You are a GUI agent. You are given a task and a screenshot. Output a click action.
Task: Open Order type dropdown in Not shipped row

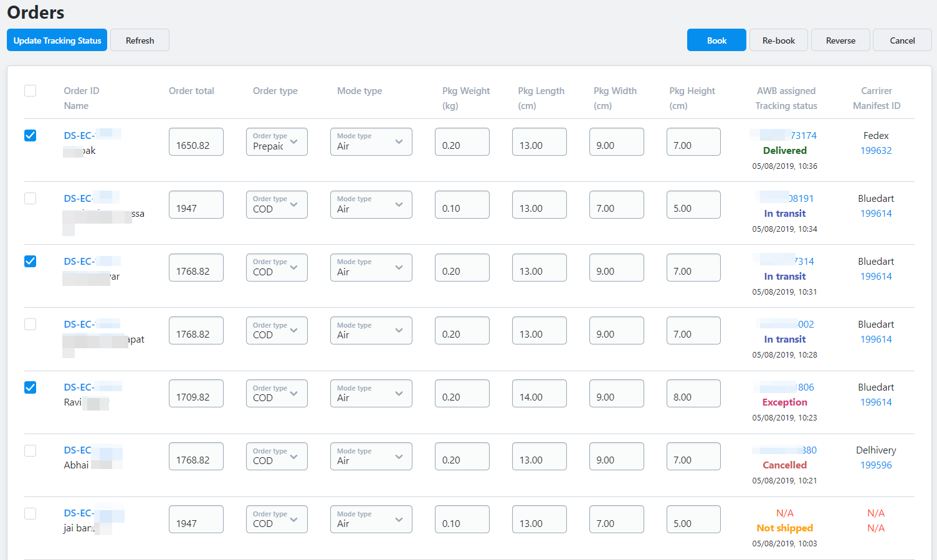pyautogui.click(x=277, y=520)
